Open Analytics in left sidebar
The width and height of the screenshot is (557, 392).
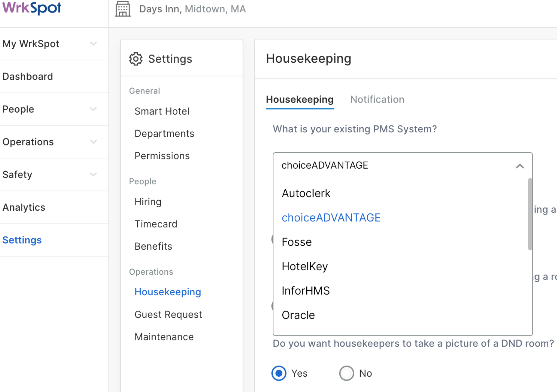[x=24, y=207]
